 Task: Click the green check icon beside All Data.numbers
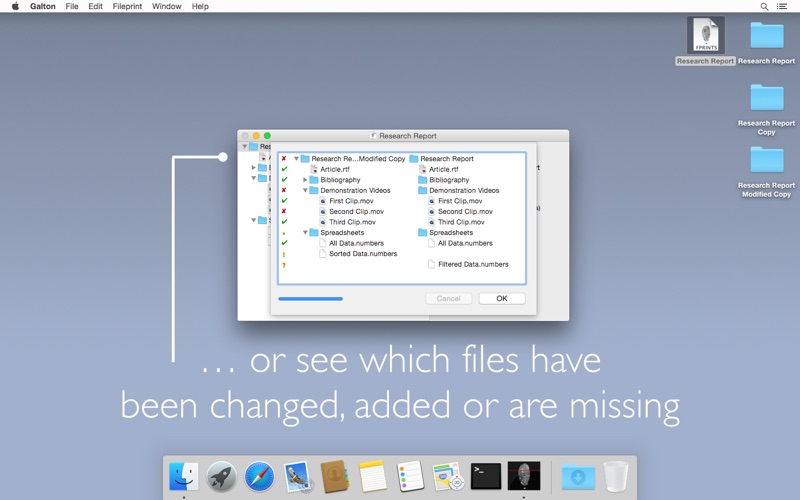coord(284,243)
